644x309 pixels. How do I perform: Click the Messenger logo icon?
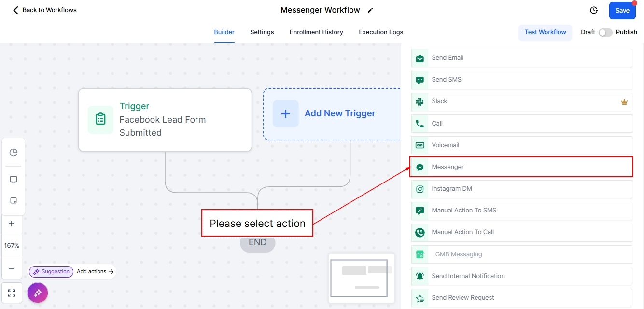(420, 167)
